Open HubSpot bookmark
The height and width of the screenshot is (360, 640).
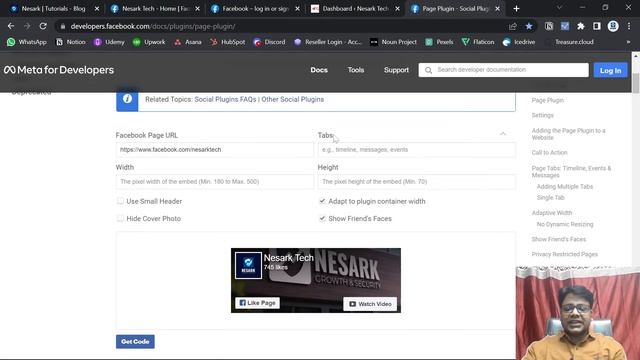click(228, 42)
